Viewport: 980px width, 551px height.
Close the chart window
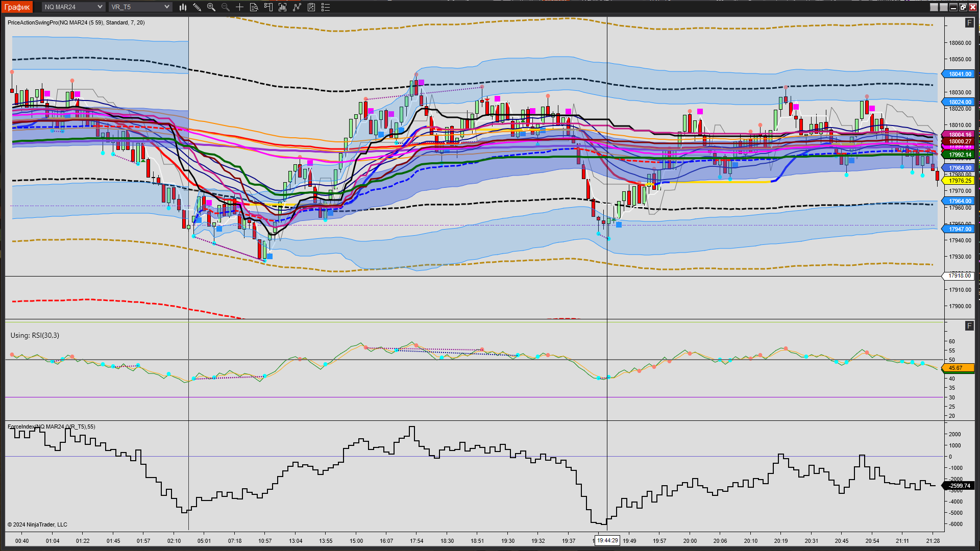[973, 7]
